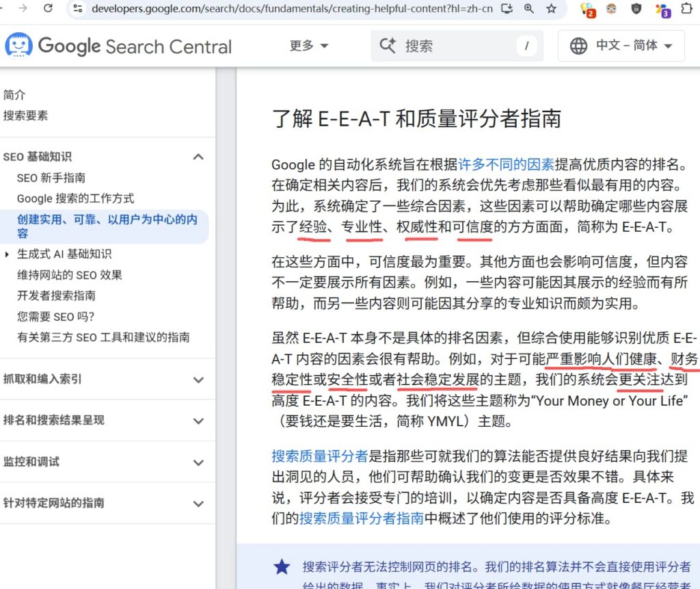Follow the 许多不同的因素 link
Screen dimensions: 700x589
507,164
